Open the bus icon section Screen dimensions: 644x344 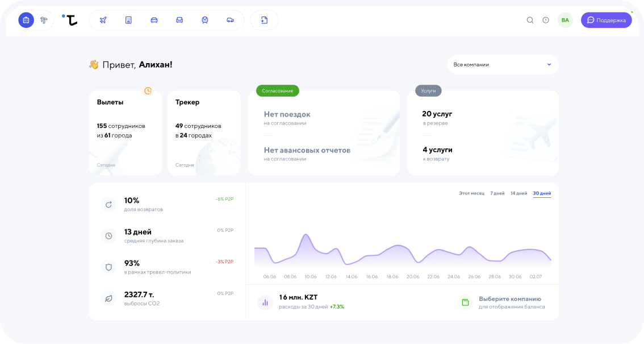(x=179, y=20)
